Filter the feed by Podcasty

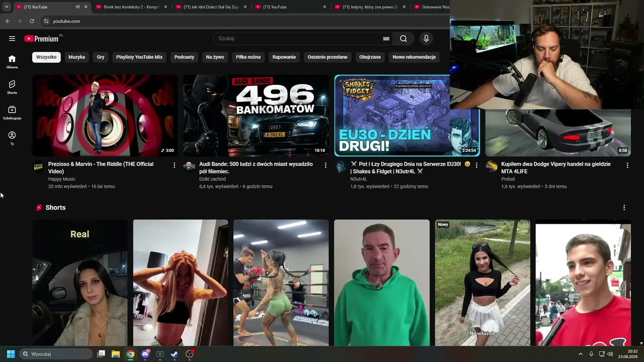(184, 57)
